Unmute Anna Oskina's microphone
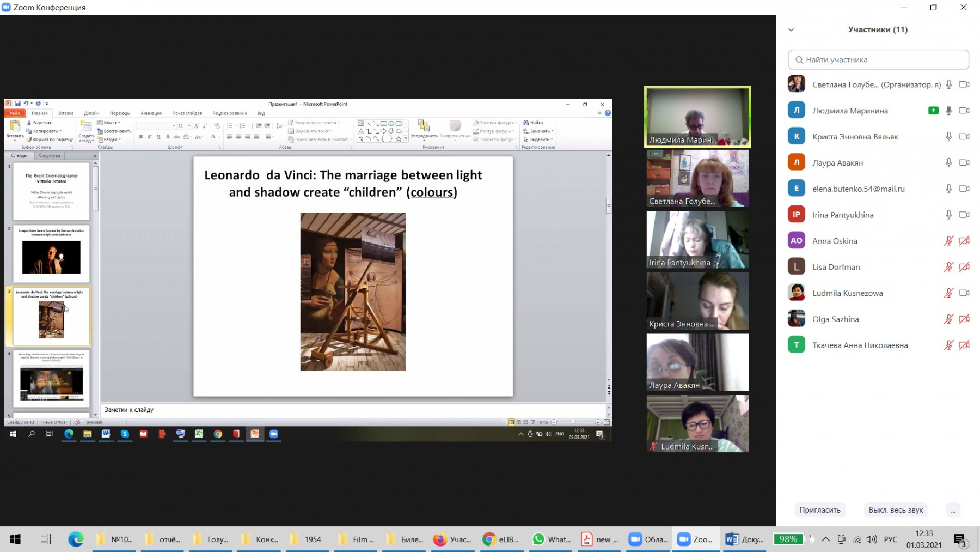980x552 pixels. (948, 241)
